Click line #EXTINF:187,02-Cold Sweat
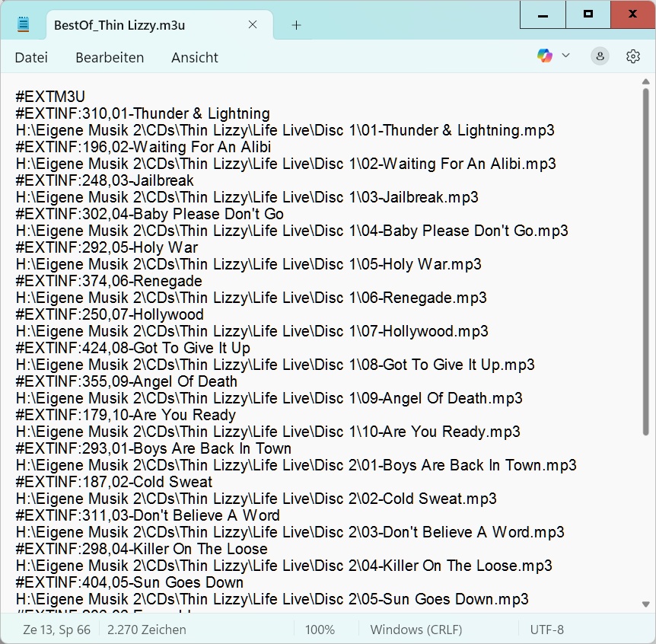 [x=114, y=482]
